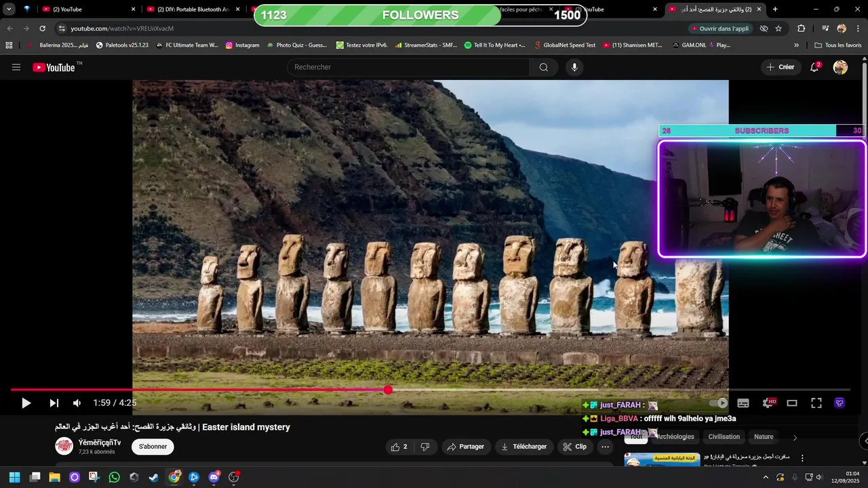Image resolution: width=868 pixels, height=488 pixels.
Task: Open the StreamerStats bookmark
Action: tap(425, 45)
